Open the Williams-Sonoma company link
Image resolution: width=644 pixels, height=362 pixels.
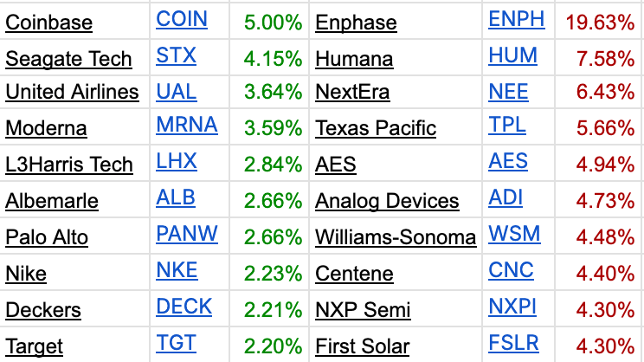(396, 237)
